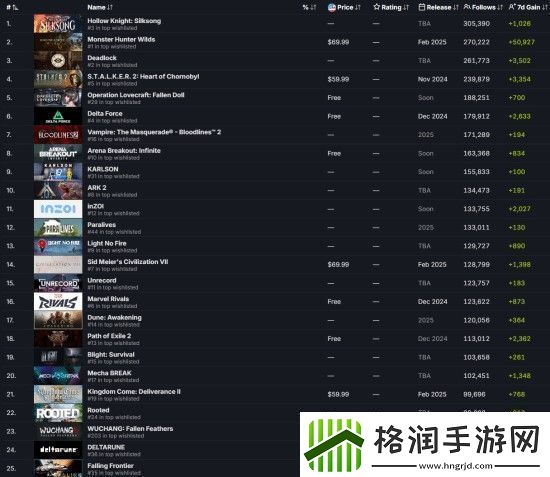
Task: Open Kingdom Come: Deliverance II link
Action: tap(134, 392)
